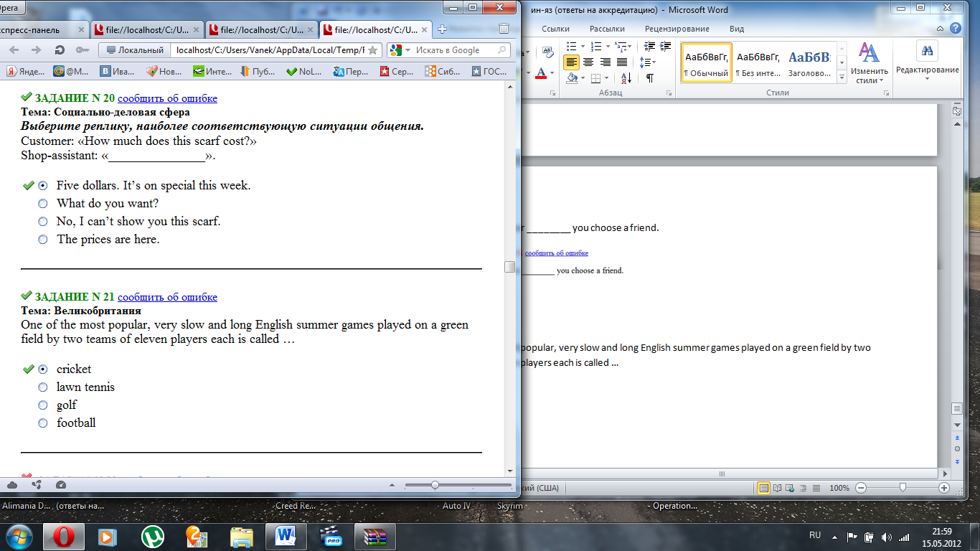This screenshot has height=551, width=980.
Task: Select 'football' radio option
Action: click(43, 423)
